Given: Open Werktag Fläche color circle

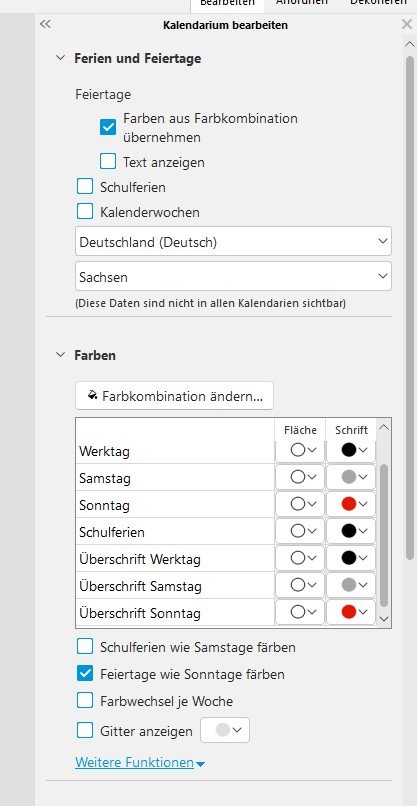Looking at the screenshot, I should click(303, 450).
